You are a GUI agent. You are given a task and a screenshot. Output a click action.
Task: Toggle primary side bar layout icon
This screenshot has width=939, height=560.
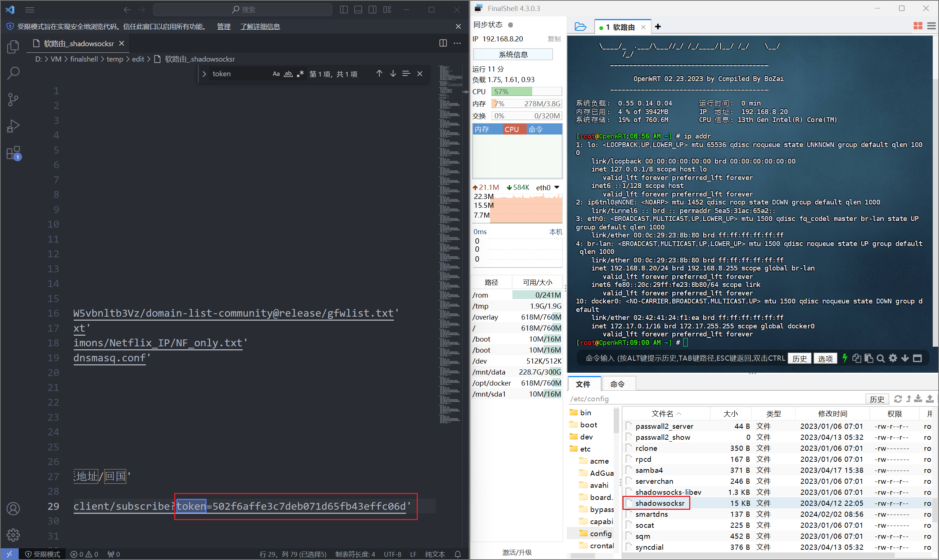[x=344, y=10]
